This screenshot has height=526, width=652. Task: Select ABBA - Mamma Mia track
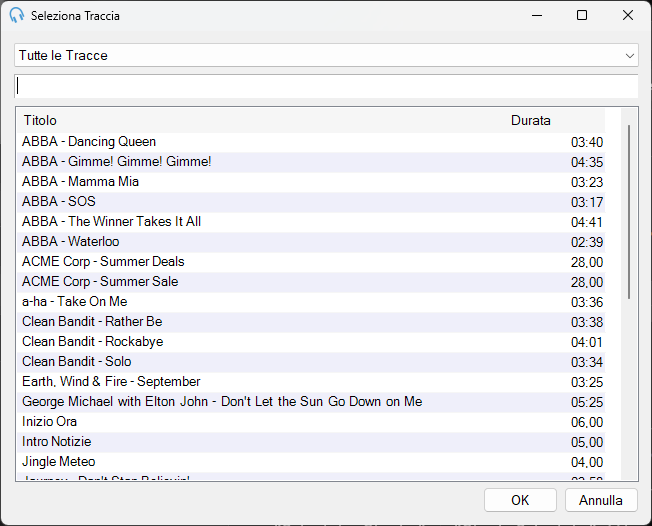[x=311, y=182]
